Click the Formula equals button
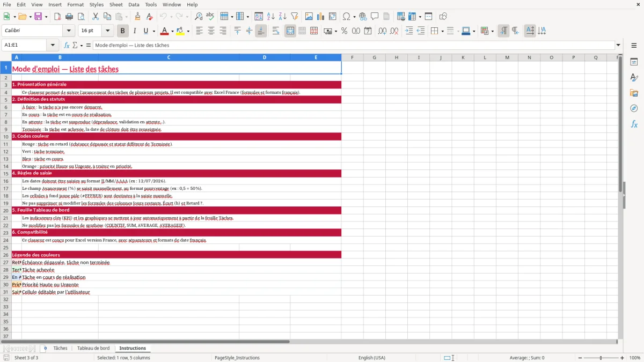This screenshot has height=362, width=644. [x=89, y=46]
